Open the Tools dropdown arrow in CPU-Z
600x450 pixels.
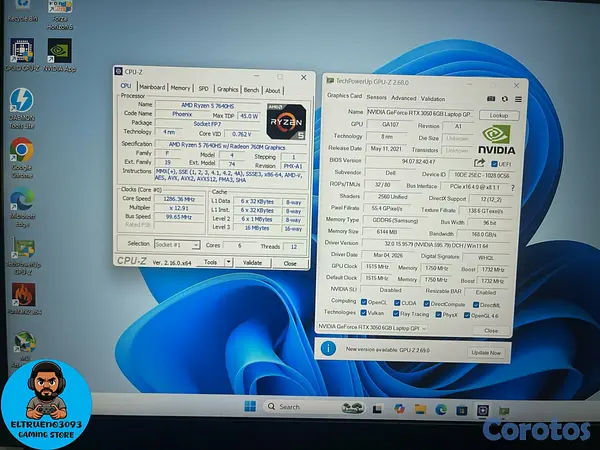(x=228, y=262)
